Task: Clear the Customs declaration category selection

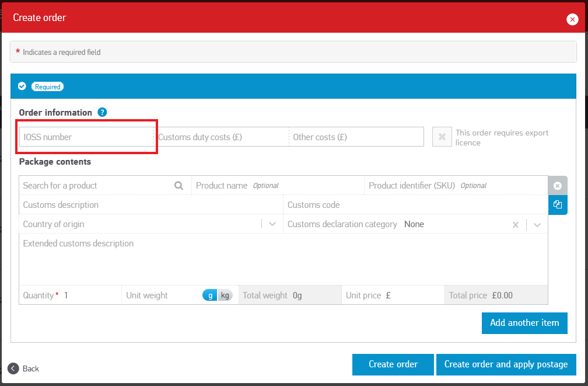Action: tap(516, 225)
